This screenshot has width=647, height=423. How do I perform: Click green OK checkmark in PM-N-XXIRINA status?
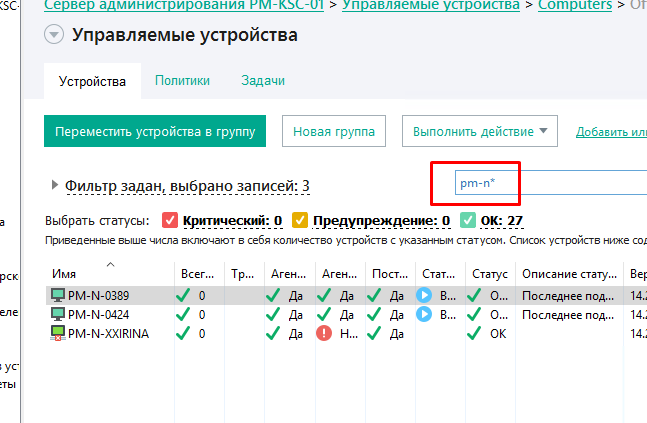476,334
